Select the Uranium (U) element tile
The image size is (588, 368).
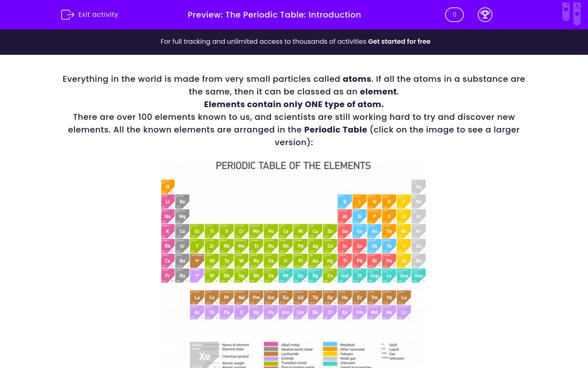(x=241, y=312)
